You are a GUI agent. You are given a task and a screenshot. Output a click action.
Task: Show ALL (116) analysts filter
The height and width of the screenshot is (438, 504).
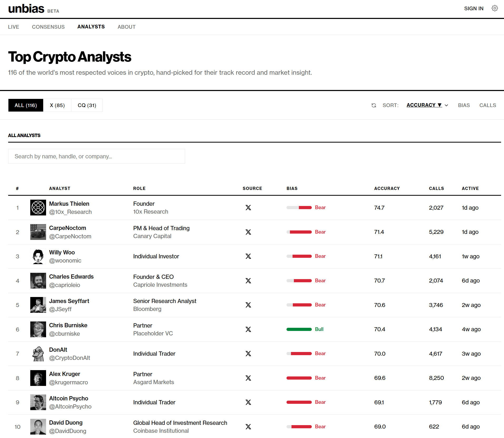coord(26,105)
